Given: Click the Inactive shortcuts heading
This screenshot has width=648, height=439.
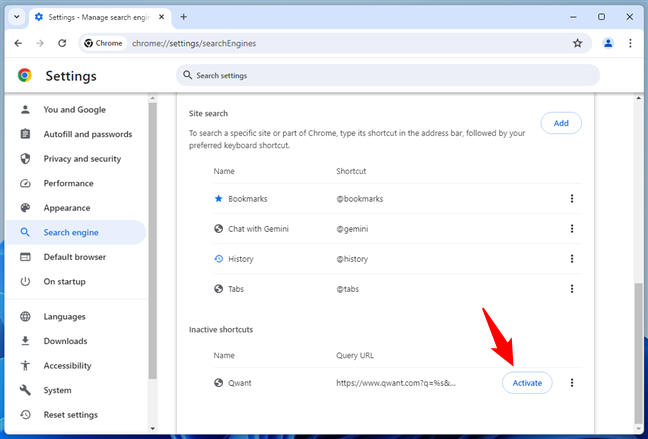Looking at the screenshot, I should [221, 329].
